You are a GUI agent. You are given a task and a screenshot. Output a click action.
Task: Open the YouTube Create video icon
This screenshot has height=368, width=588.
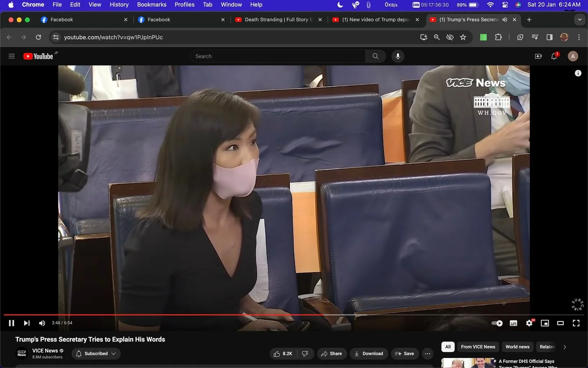pos(538,56)
